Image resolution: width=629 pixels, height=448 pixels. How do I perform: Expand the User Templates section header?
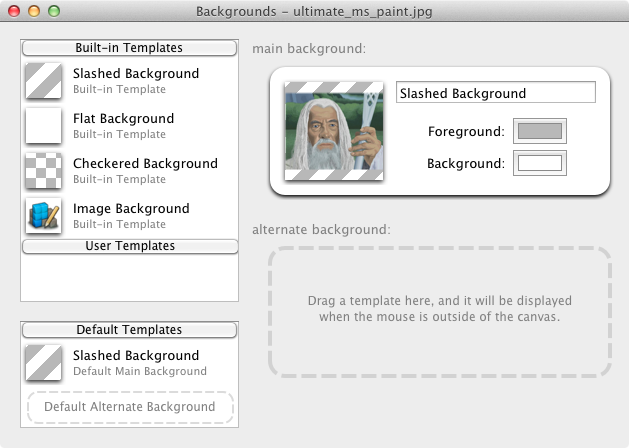[x=130, y=246]
